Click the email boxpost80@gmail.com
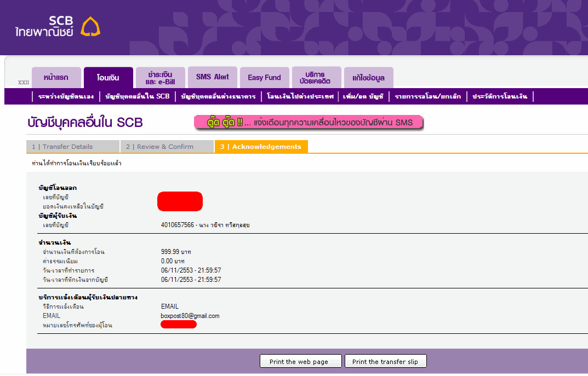This screenshot has width=588, height=376. coord(190,316)
